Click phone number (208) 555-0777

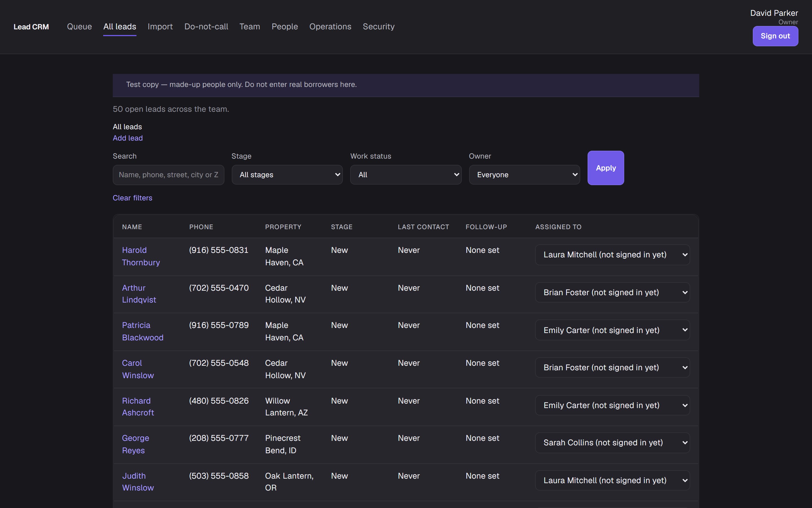219,438
